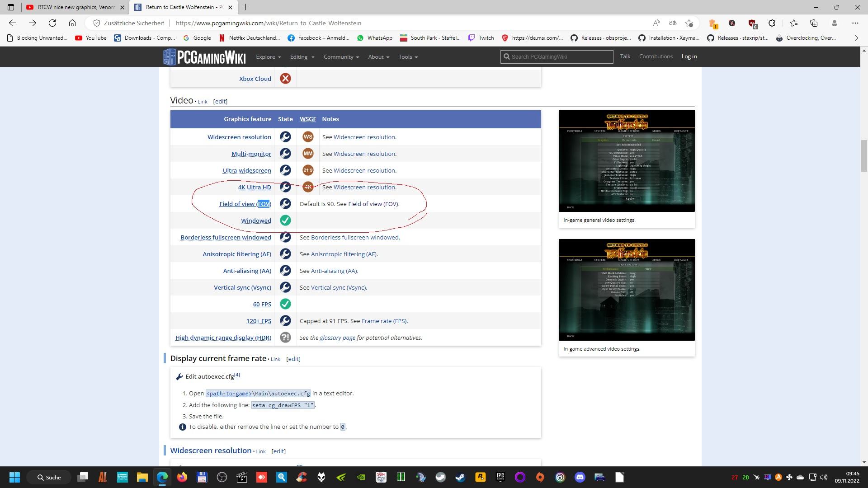Expand the Editing dropdown menu
The height and width of the screenshot is (488, 868).
tap(302, 57)
